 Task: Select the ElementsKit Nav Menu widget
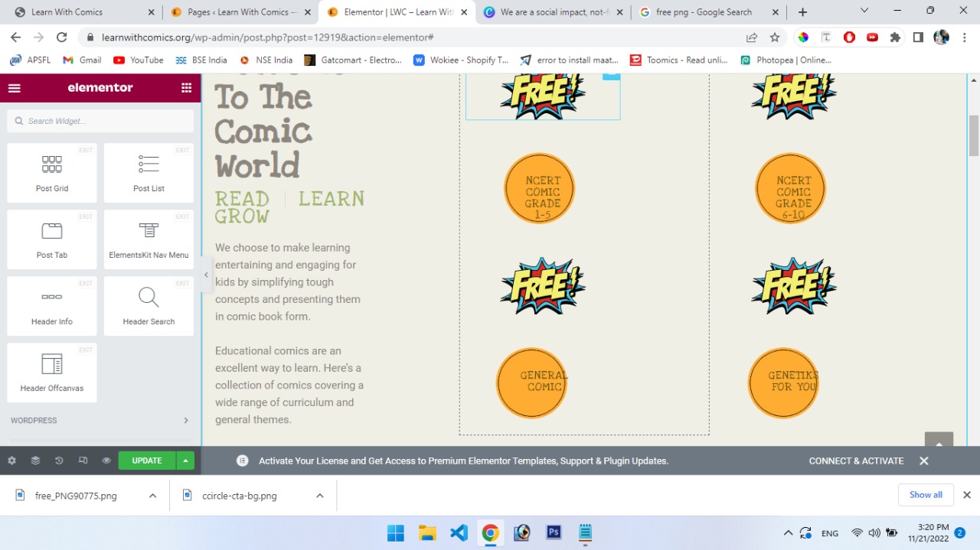click(149, 239)
